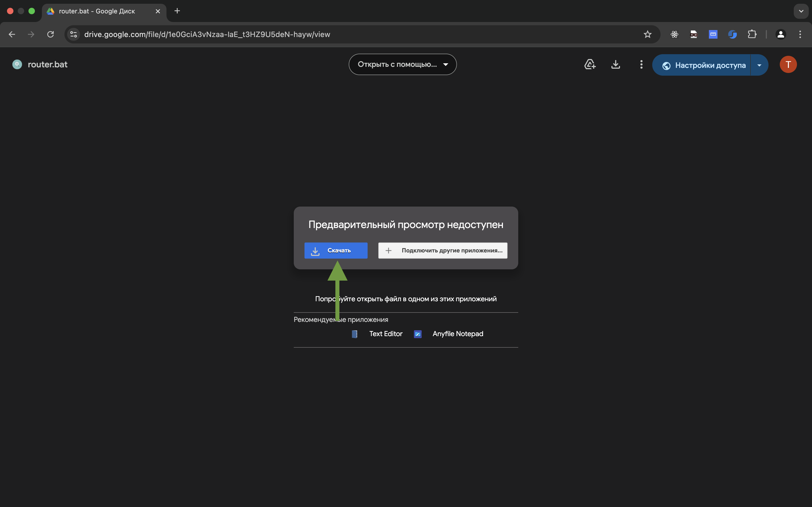Click the orange T account avatar

[788, 64]
